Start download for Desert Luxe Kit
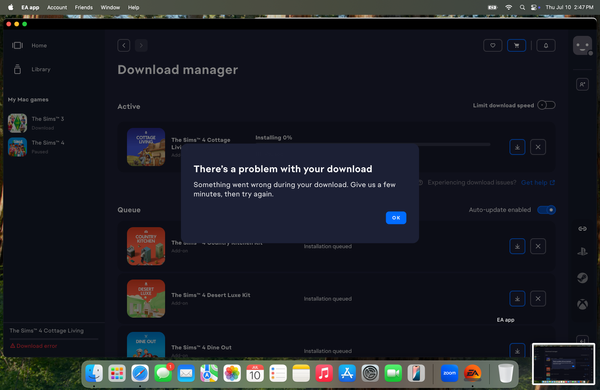Screen dimensions: 600x390 pyautogui.click(x=517, y=299)
